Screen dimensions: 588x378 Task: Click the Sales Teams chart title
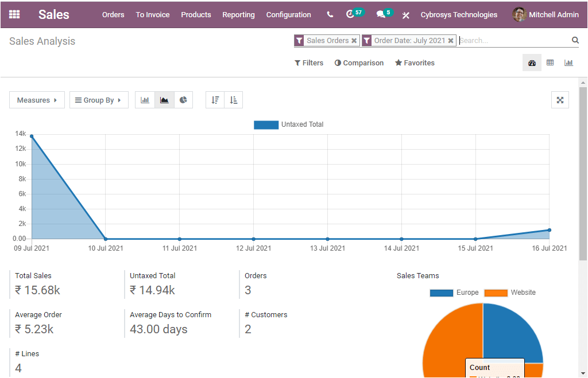coord(418,276)
